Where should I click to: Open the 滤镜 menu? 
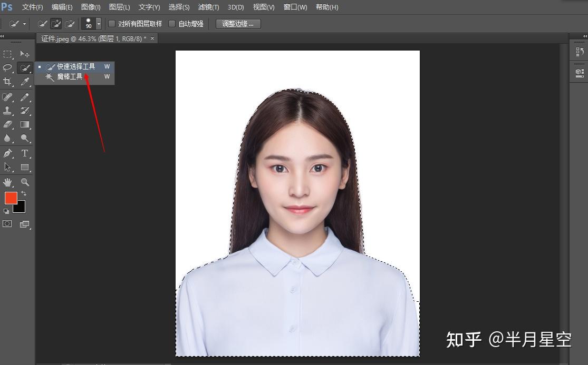point(208,7)
